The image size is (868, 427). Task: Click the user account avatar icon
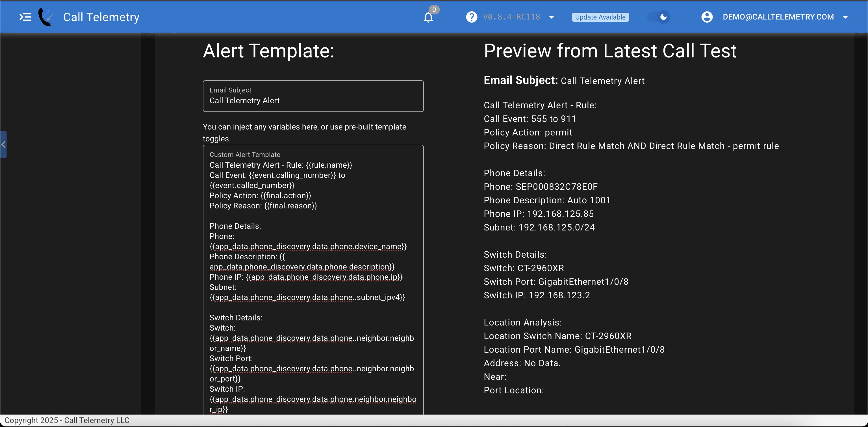click(x=707, y=17)
